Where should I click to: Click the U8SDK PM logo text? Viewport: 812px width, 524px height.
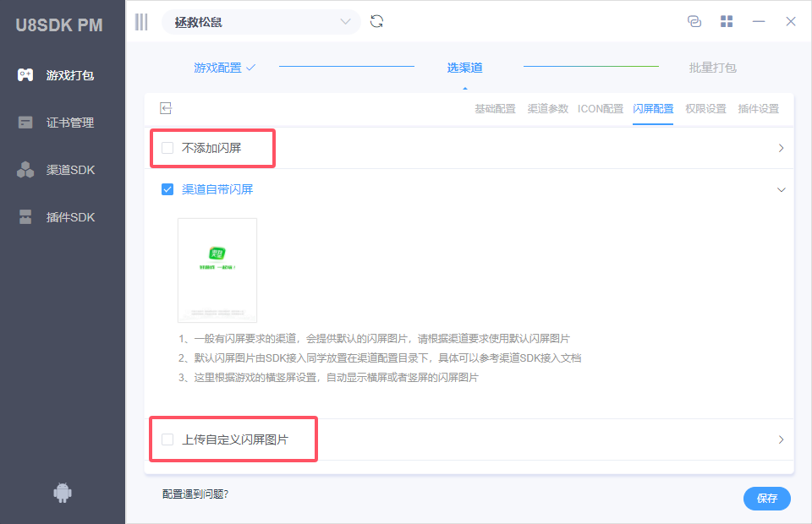tap(59, 25)
